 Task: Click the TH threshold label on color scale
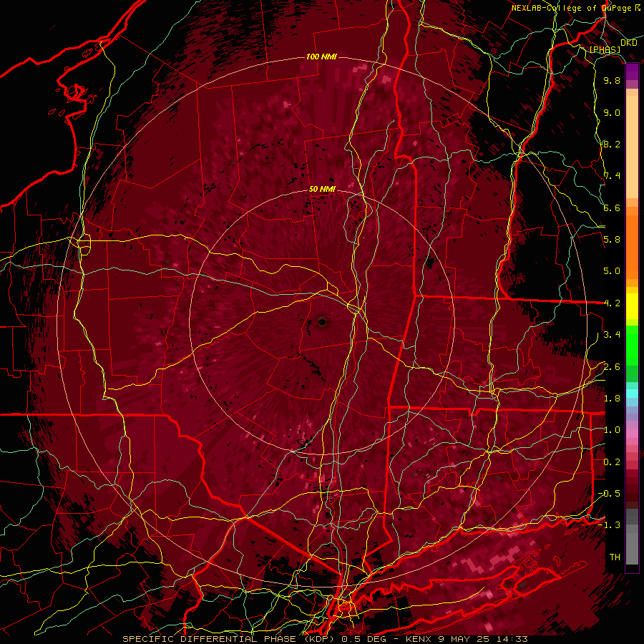coord(615,557)
